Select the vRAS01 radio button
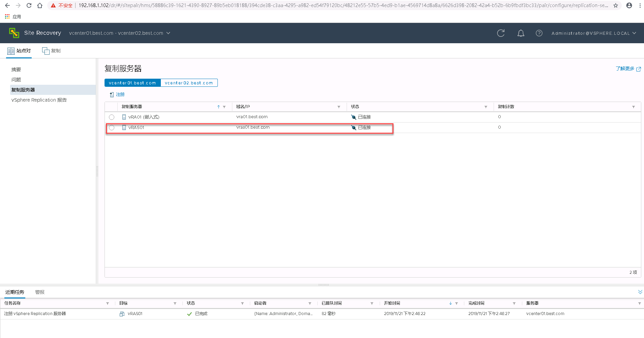The height and width of the screenshot is (338, 644). 112,128
